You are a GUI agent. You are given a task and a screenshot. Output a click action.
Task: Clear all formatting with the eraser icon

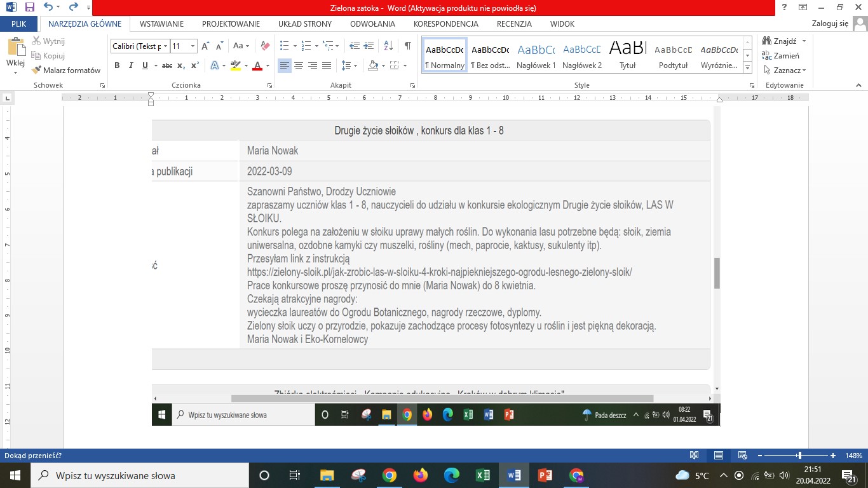tap(266, 46)
